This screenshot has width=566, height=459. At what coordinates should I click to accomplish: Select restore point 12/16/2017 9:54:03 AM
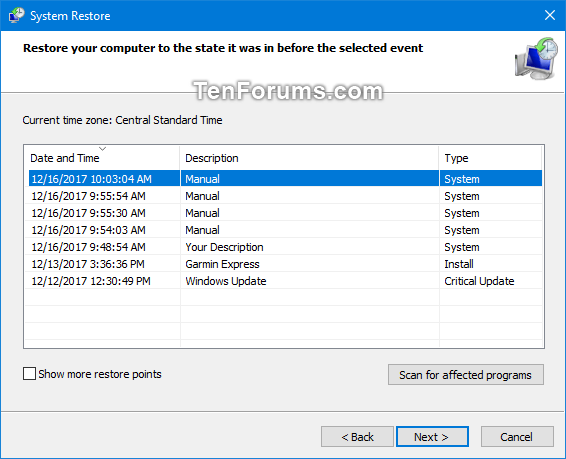[x=285, y=230]
